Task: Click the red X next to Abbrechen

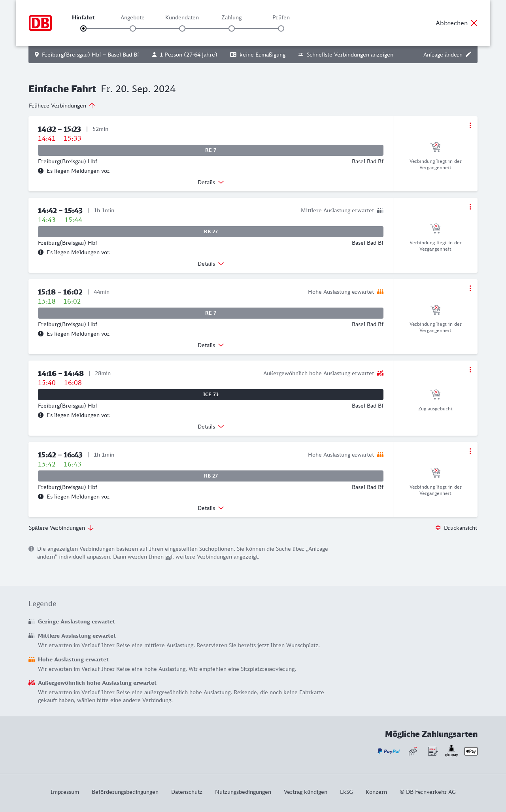Action: pyautogui.click(x=474, y=23)
